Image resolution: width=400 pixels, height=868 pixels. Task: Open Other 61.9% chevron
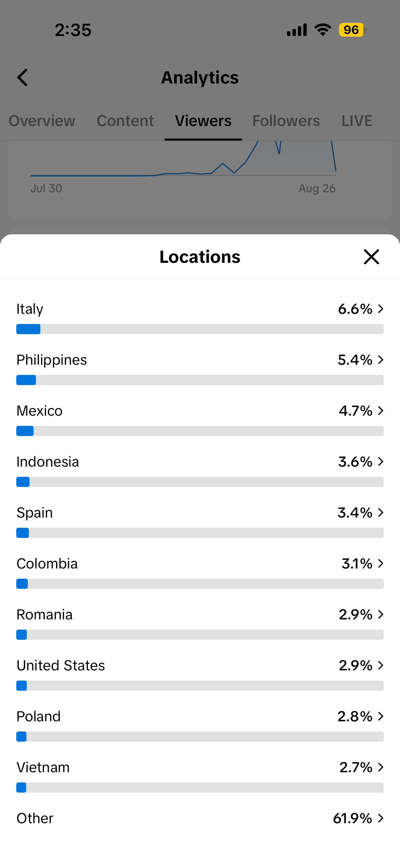pos(381,818)
